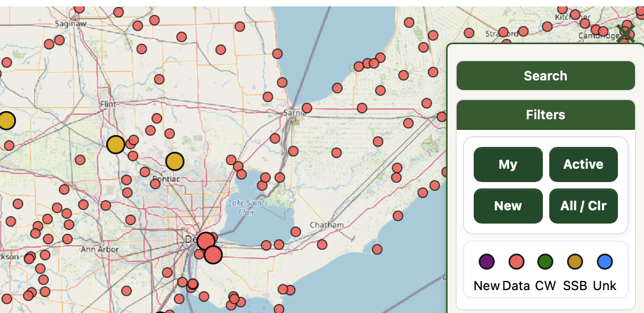644x313 pixels.
Task: Select the red marker just right of Sarnia
Action: pyautogui.click(x=307, y=108)
